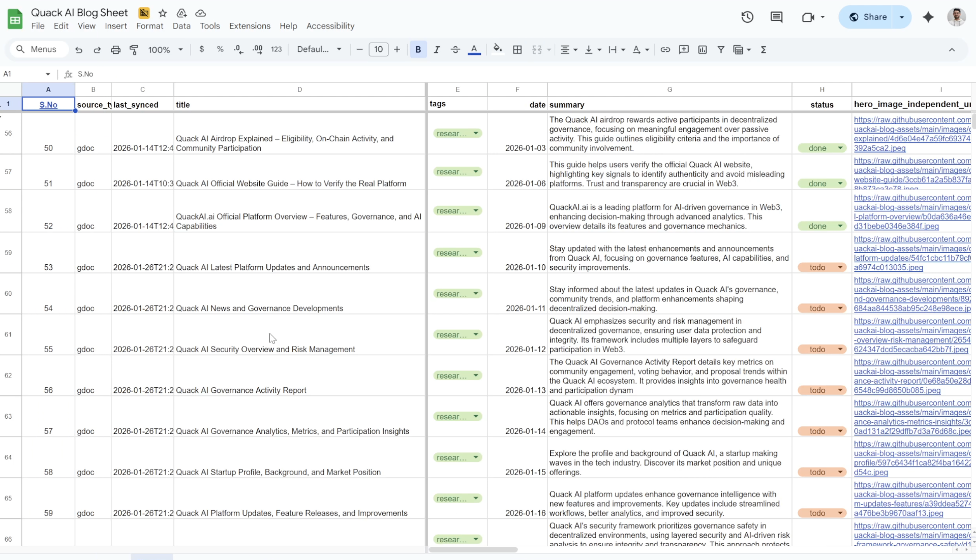Click the Share button

pos(868,17)
